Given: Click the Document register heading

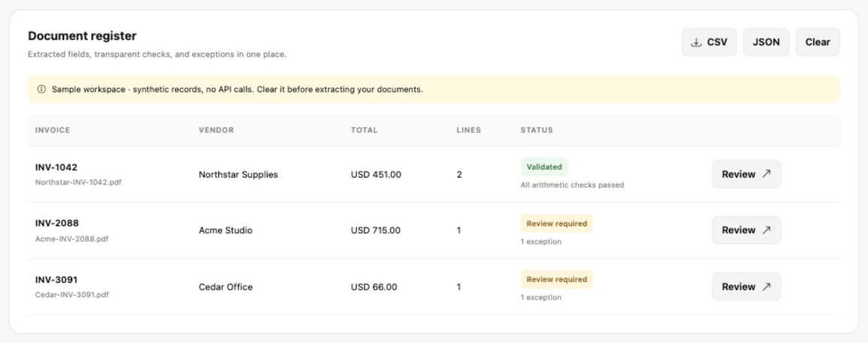Looking at the screenshot, I should [82, 36].
